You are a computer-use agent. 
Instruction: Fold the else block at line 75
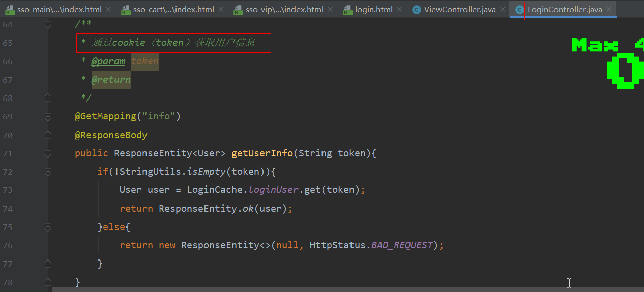click(x=48, y=226)
